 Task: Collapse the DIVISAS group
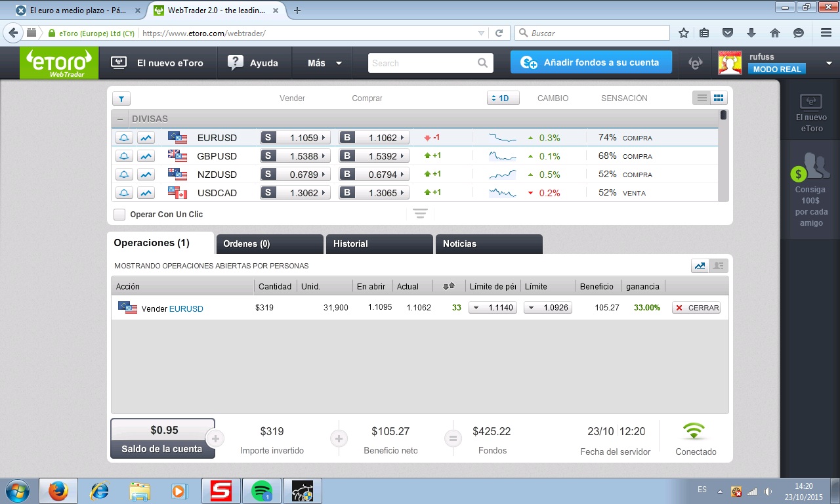[120, 119]
